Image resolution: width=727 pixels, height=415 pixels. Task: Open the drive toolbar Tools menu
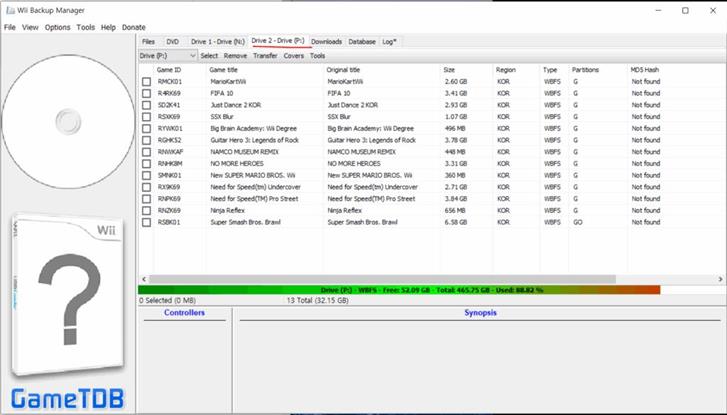coord(317,56)
